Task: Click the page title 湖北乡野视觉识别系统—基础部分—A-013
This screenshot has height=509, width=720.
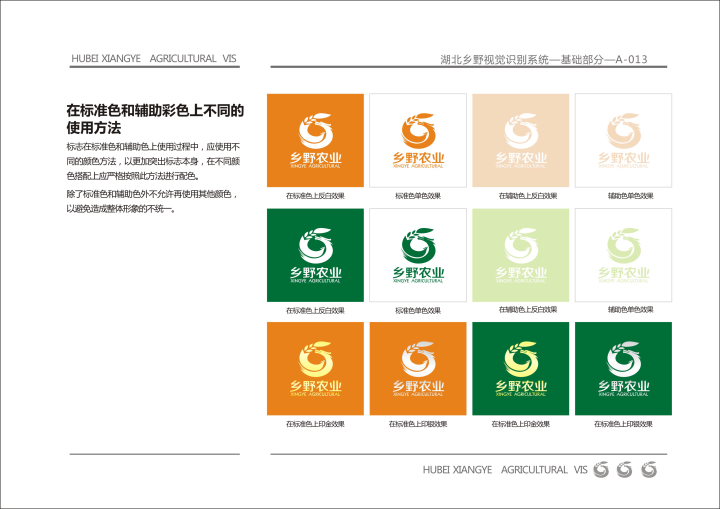Action: [544, 59]
